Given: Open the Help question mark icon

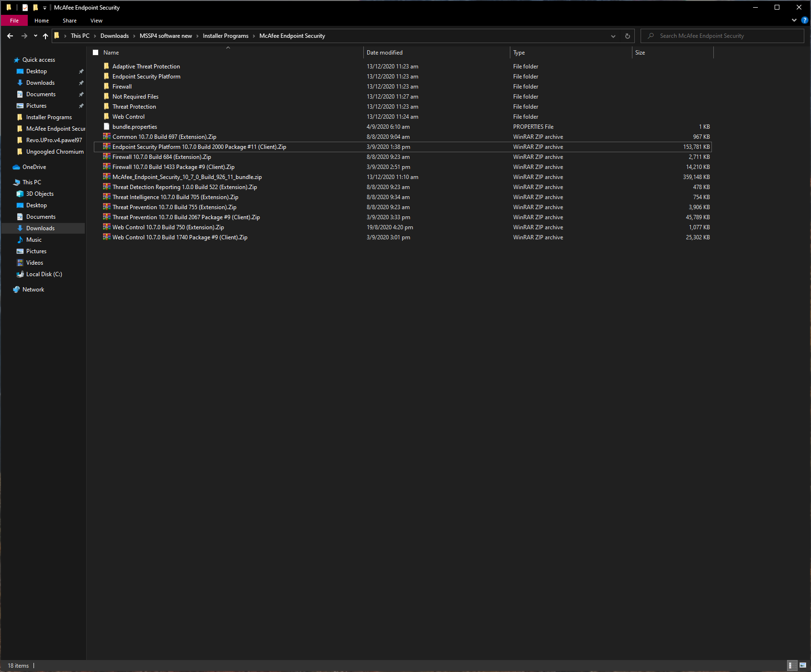Looking at the screenshot, I should (x=804, y=20).
